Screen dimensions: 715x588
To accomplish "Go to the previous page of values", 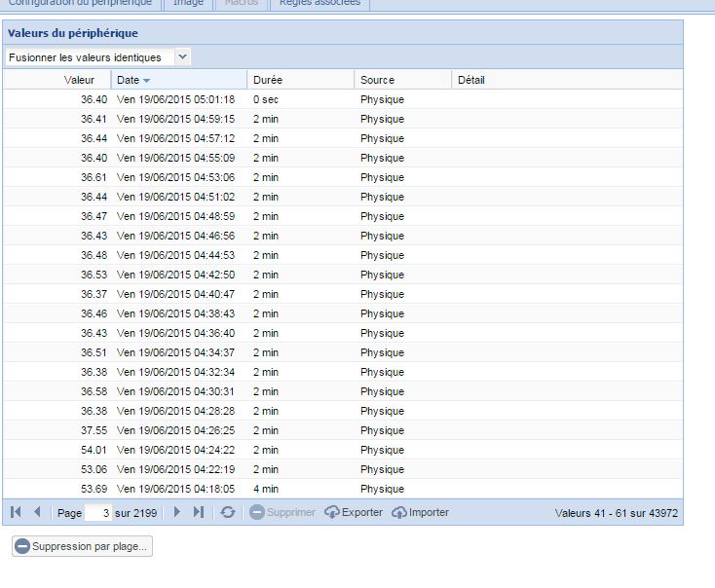I will coord(37,512).
